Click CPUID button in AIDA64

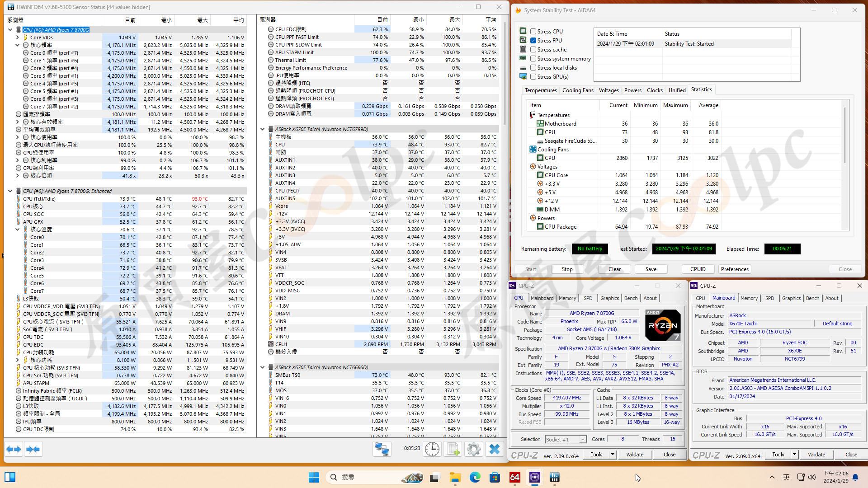(x=698, y=269)
